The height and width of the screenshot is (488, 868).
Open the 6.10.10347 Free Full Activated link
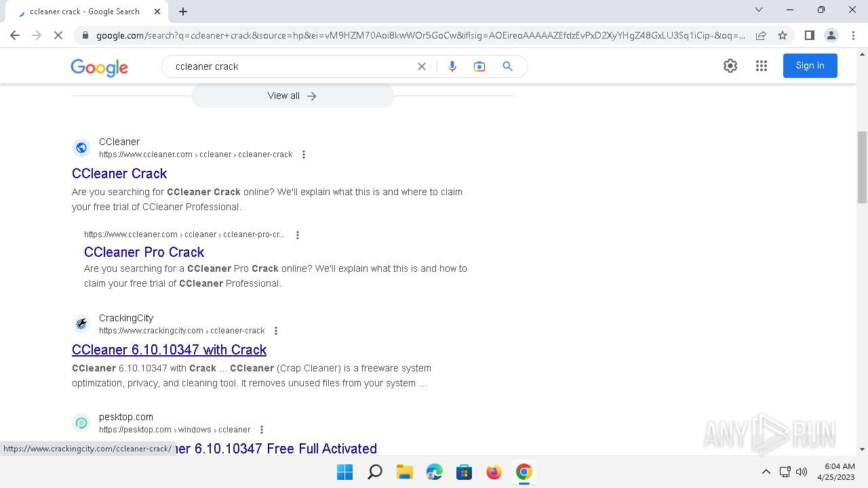point(275,449)
